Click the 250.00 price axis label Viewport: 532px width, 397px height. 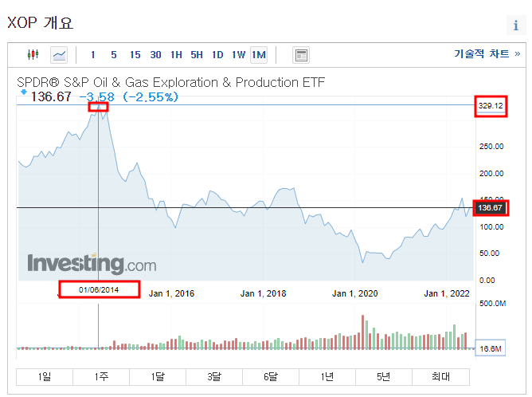click(491, 147)
